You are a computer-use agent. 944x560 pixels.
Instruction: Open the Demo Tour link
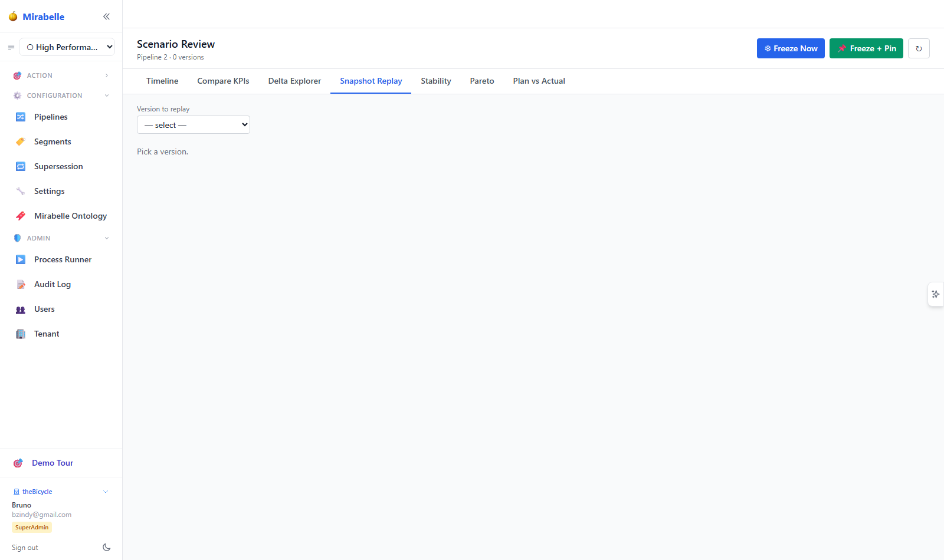click(x=53, y=463)
